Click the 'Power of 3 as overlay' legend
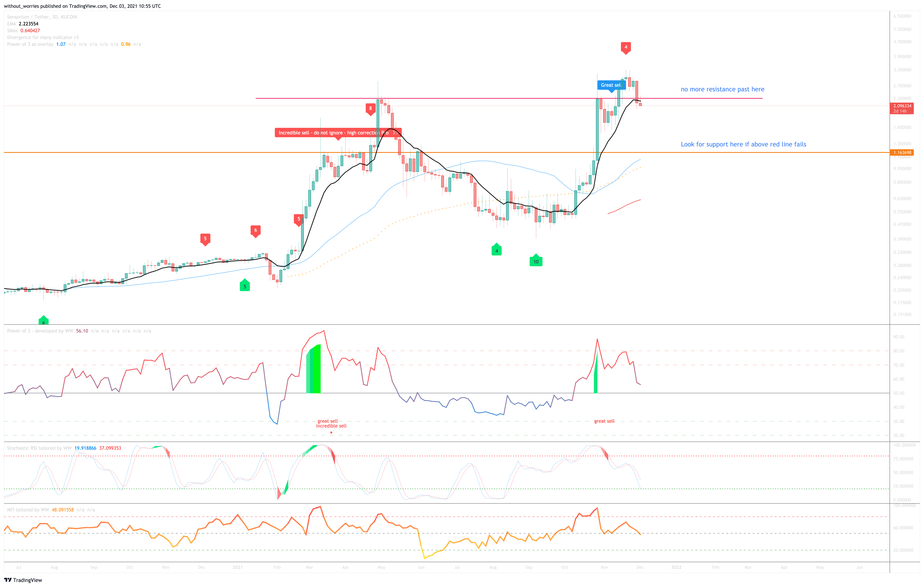The image size is (924, 587). coord(30,44)
